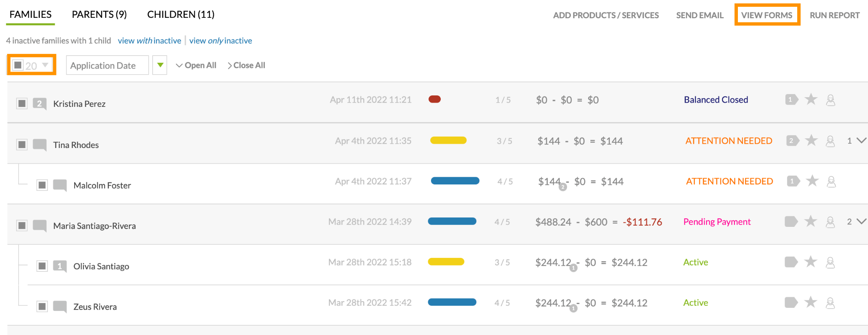The height and width of the screenshot is (335, 868).
Task: Open the Application Date sort field
Action: [x=107, y=65]
